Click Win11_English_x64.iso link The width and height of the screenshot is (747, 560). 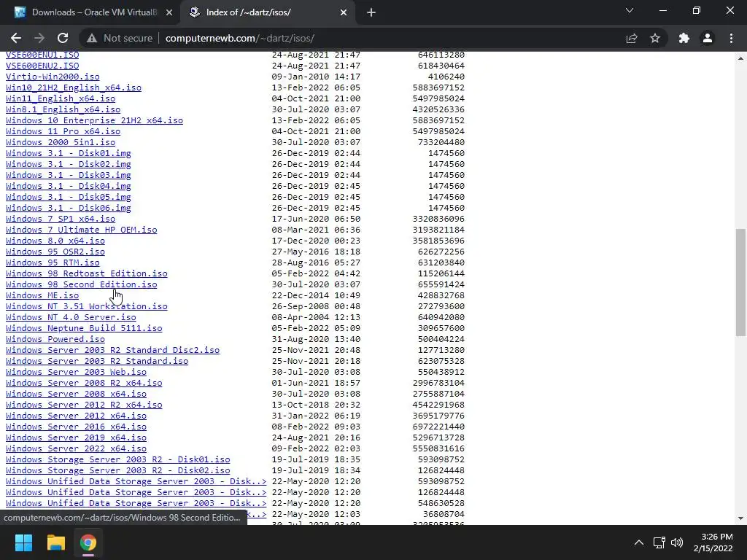[x=61, y=98]
